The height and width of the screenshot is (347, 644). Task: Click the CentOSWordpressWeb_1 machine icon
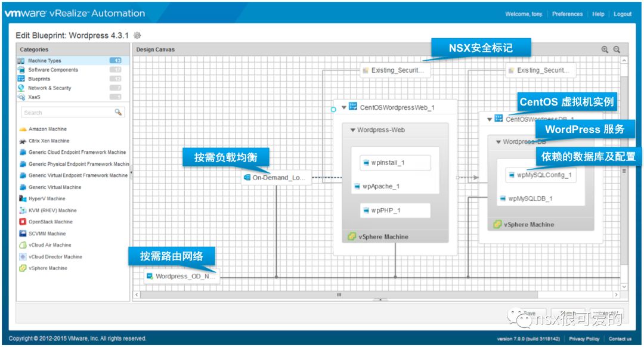point(353,106)
